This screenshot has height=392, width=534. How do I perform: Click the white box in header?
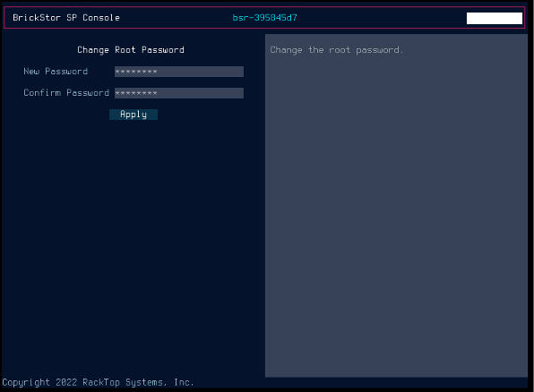(x=495, y=19)
